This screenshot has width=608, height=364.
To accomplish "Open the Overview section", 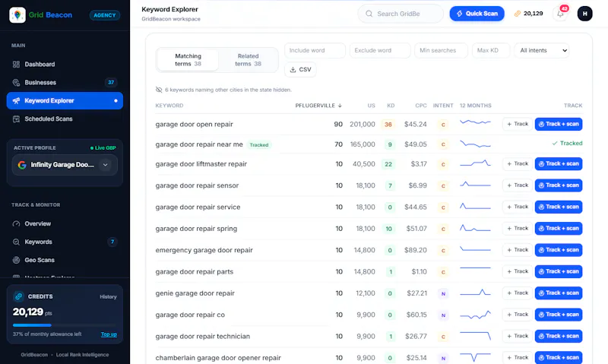I will pyautogui.click(x=65, y=223).
